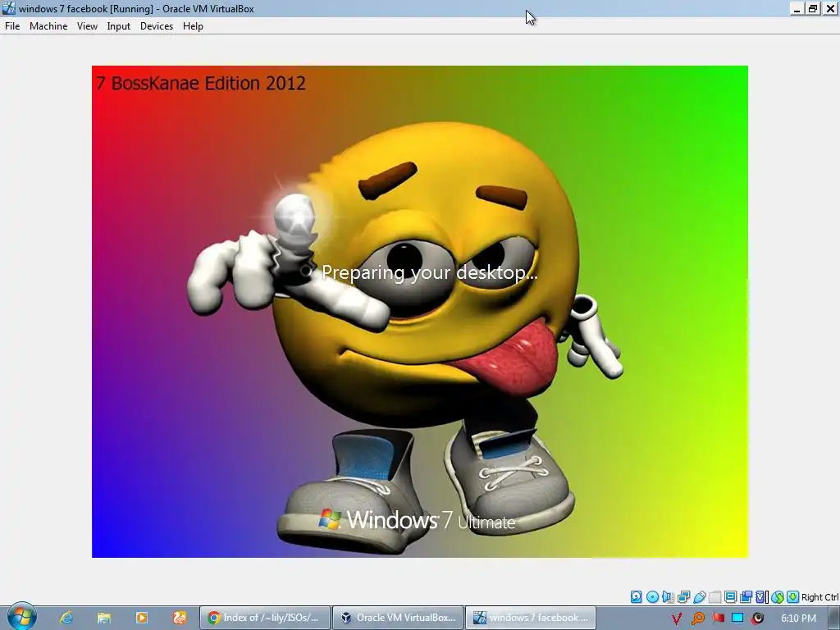Click the CPU virtualization V status icon

point(762,596)
